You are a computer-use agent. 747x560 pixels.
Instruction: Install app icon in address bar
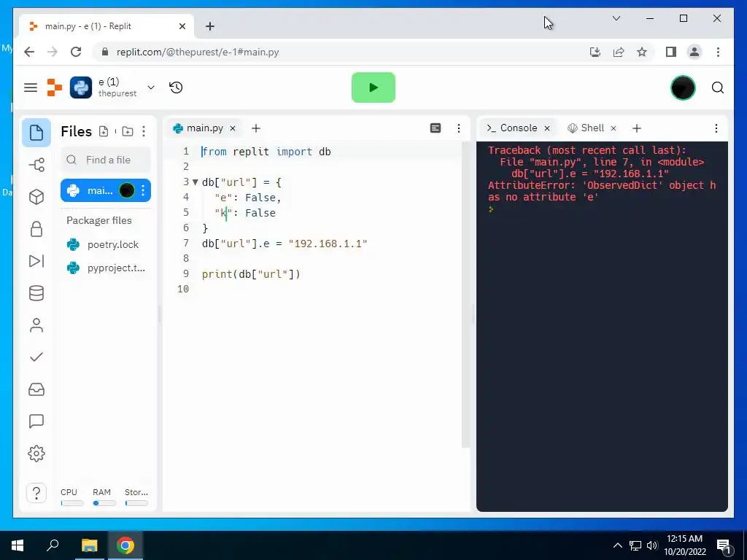(x=595, y=52)
